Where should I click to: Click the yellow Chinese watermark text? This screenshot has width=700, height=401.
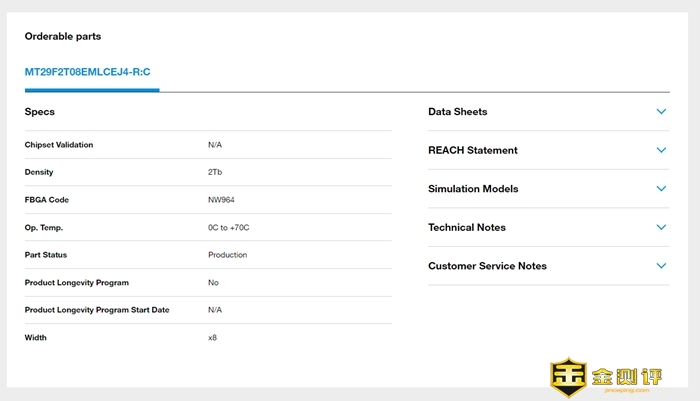coord(634,377)
